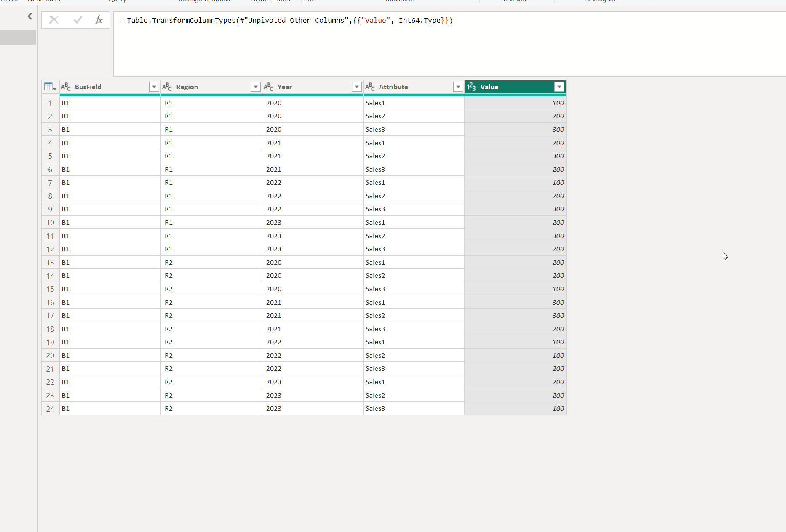This screenshot has height=532, width=786.
Task: Select the Attribute column header
Action: (414, 87)
